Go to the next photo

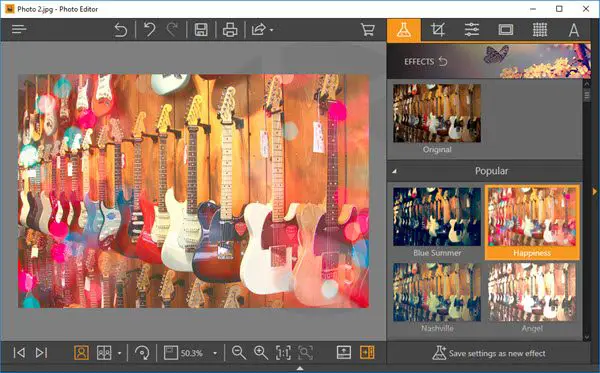point(41,353)
